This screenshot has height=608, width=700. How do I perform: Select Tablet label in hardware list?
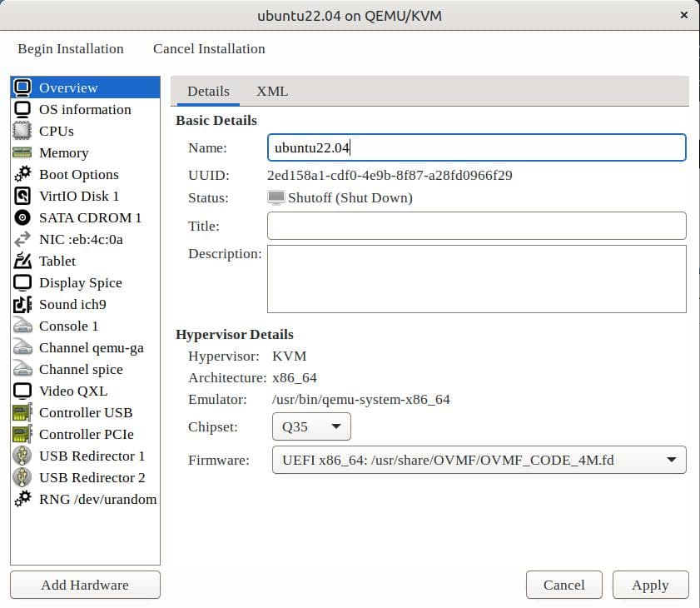[57, 261]
